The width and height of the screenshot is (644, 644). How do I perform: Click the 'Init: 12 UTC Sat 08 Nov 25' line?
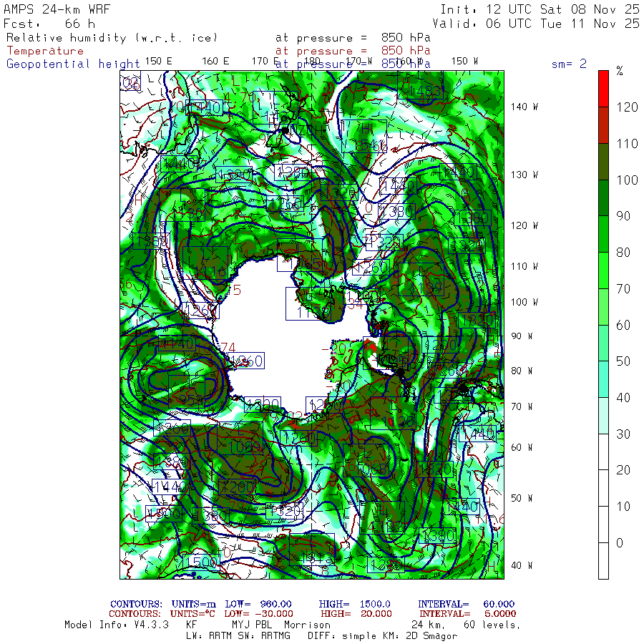pos(540,9)
